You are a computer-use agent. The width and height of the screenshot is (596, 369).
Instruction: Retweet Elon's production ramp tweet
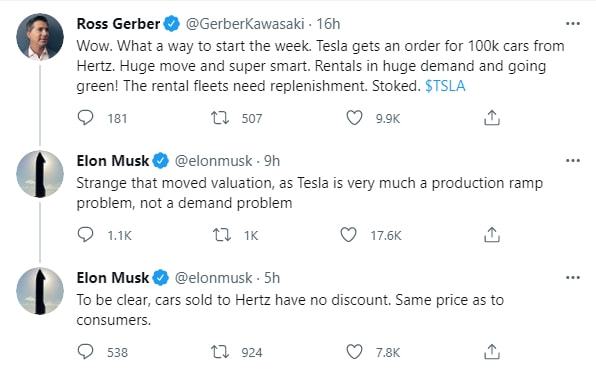222,235
